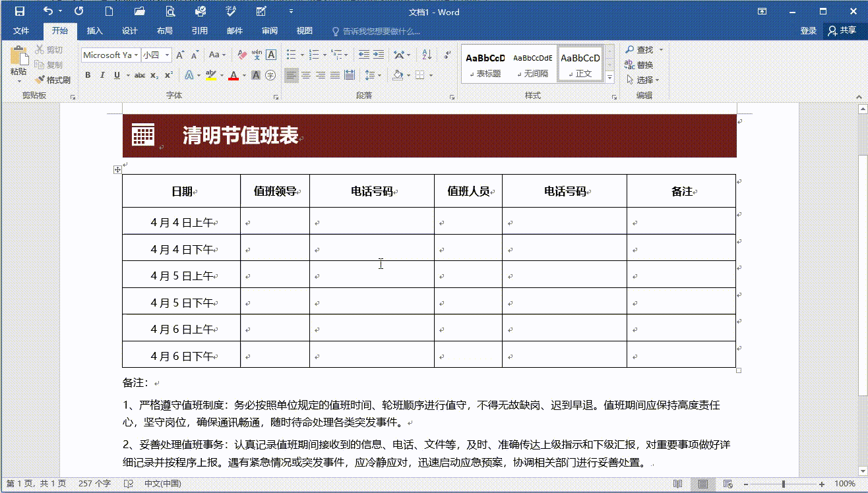Viewport: 868px width, 493px height.
Task: Switch to the 审阅 tab
Action: 270,31
